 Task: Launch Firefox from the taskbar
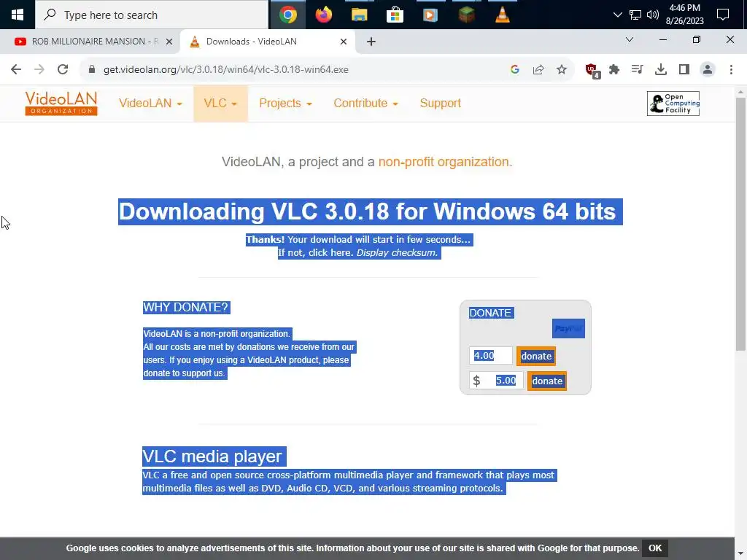coord(323,15)
